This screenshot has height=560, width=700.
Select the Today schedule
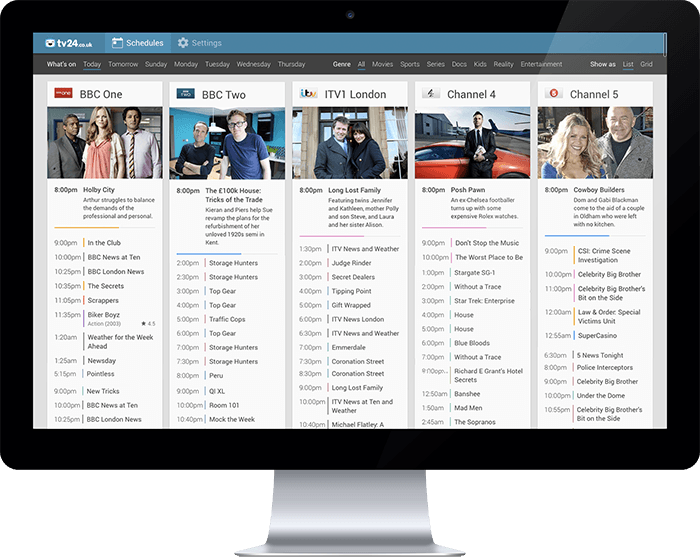pyautogui.click(x=92, y=64)
